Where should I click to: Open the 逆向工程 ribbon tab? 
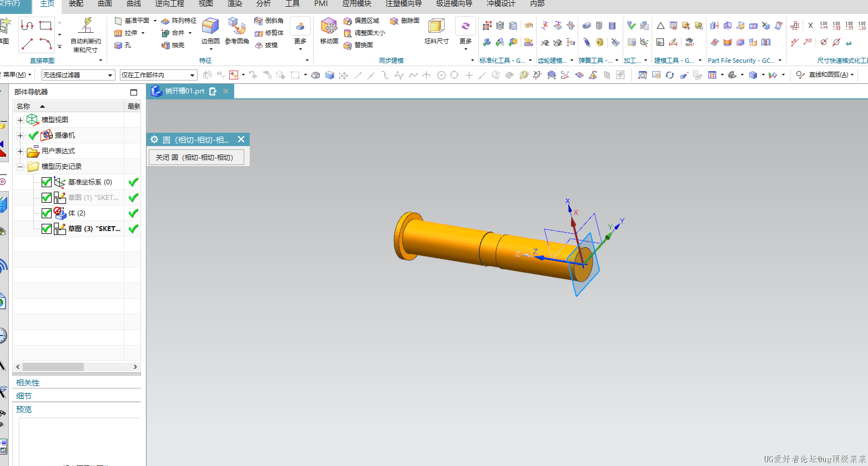click(170, 4)
